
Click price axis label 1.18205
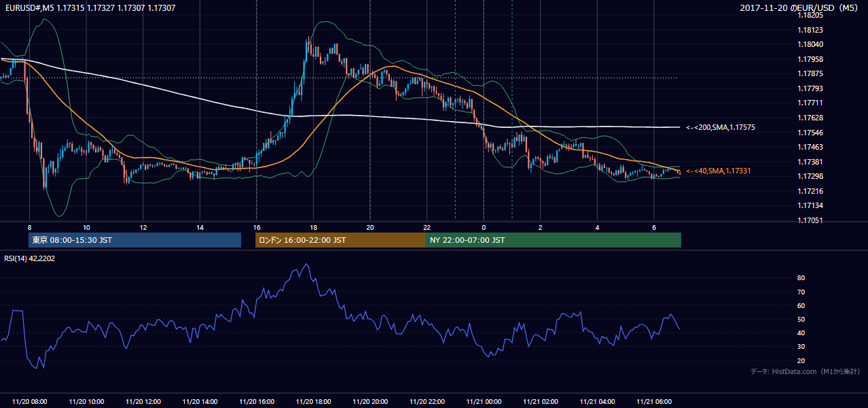(x=810, y=15)
